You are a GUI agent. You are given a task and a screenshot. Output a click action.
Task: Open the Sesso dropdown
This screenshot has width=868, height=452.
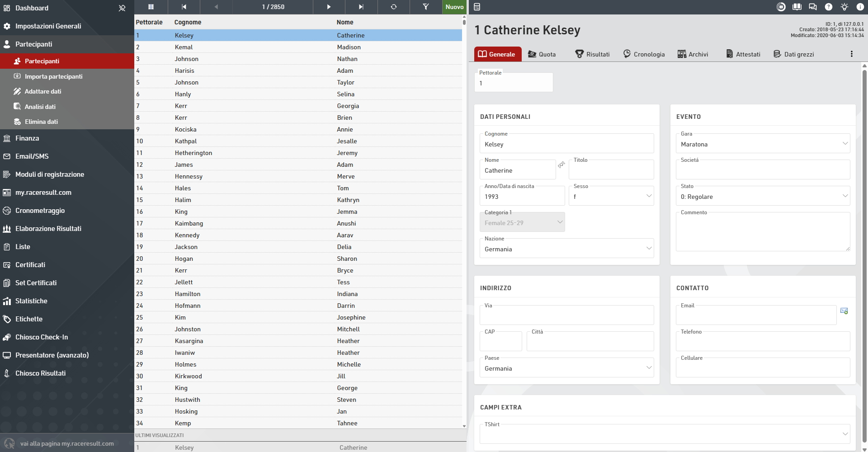611,197
